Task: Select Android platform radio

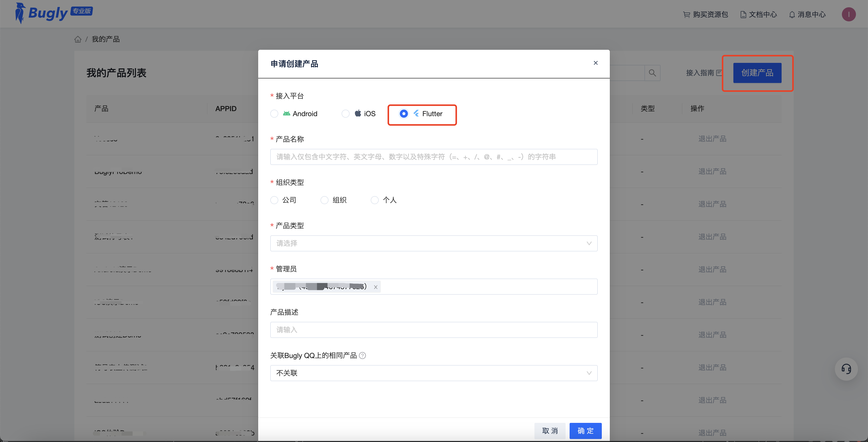Action: pos(274,114)
